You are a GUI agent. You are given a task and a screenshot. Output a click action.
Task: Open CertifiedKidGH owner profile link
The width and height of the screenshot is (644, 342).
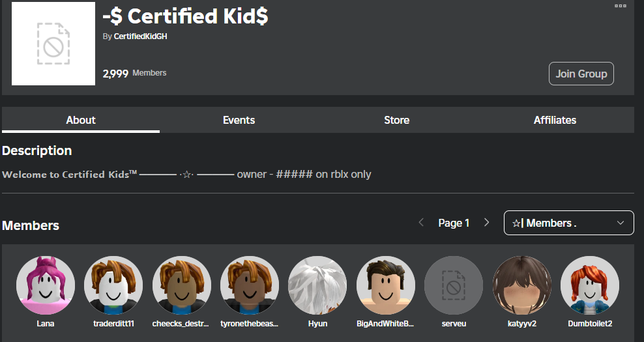(x=140, y=36)
